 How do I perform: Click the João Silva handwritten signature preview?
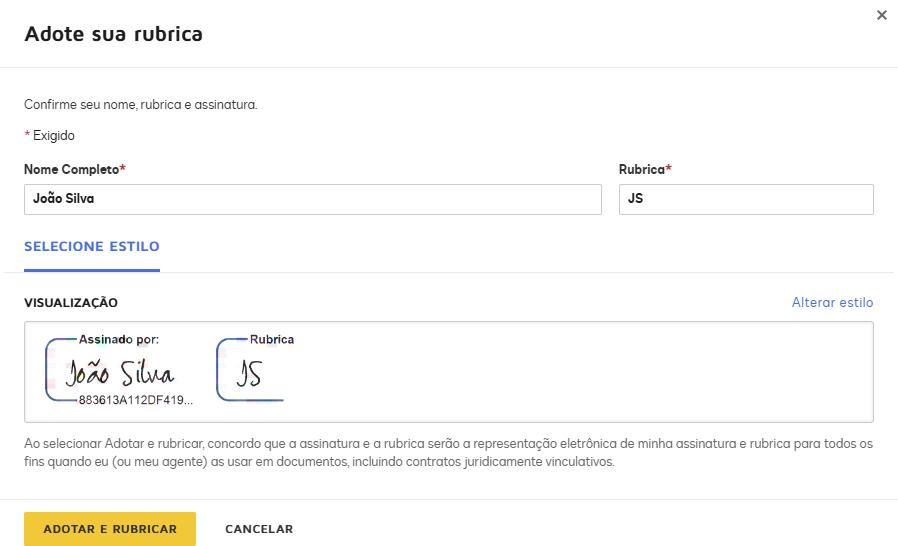tap(119, 373)
